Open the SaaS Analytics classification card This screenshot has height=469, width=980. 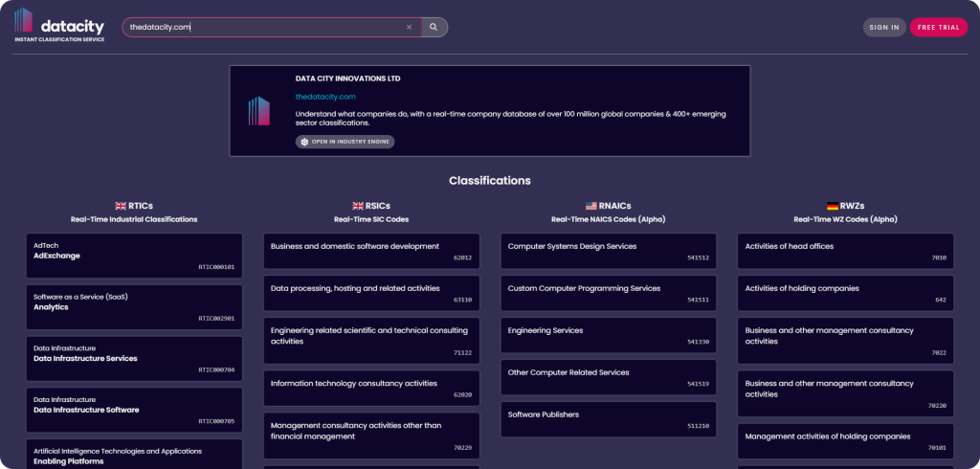pos(134,306)
